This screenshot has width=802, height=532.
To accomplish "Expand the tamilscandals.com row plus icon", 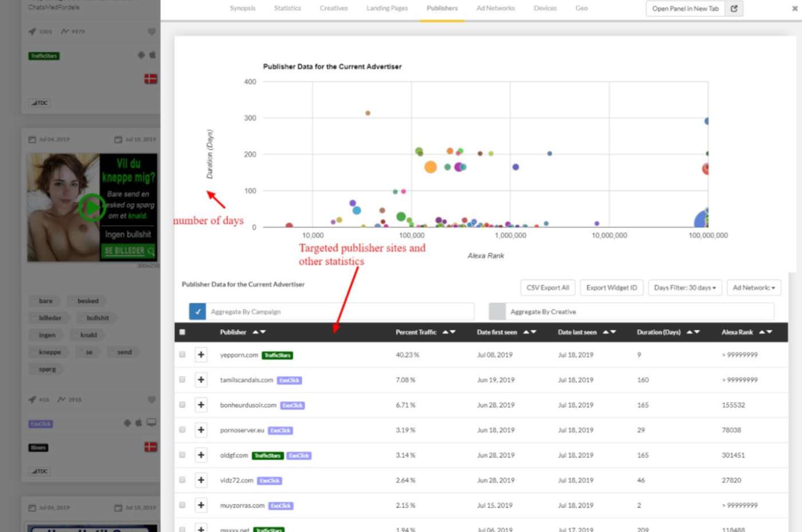I will 201,380.
